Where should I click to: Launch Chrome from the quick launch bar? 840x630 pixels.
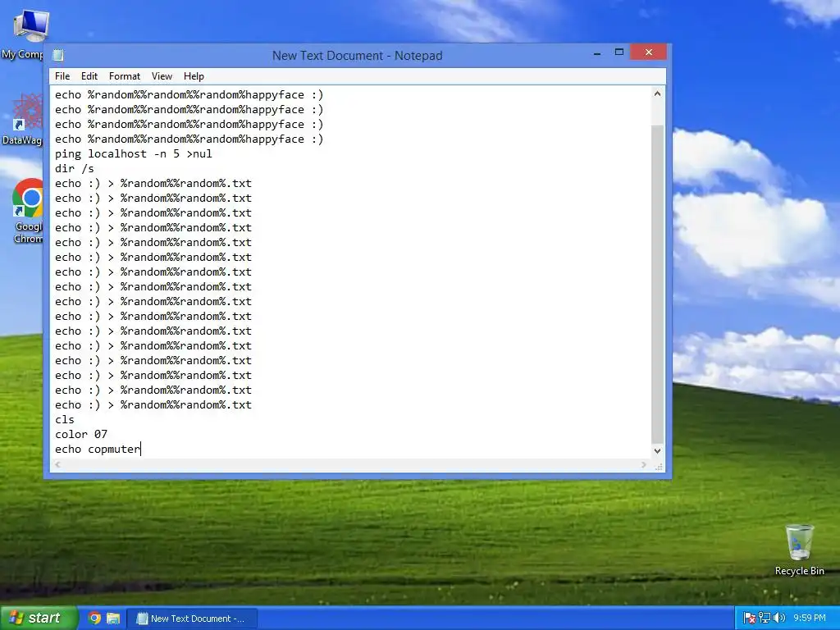pyautogui.click(x=94, y=619)
